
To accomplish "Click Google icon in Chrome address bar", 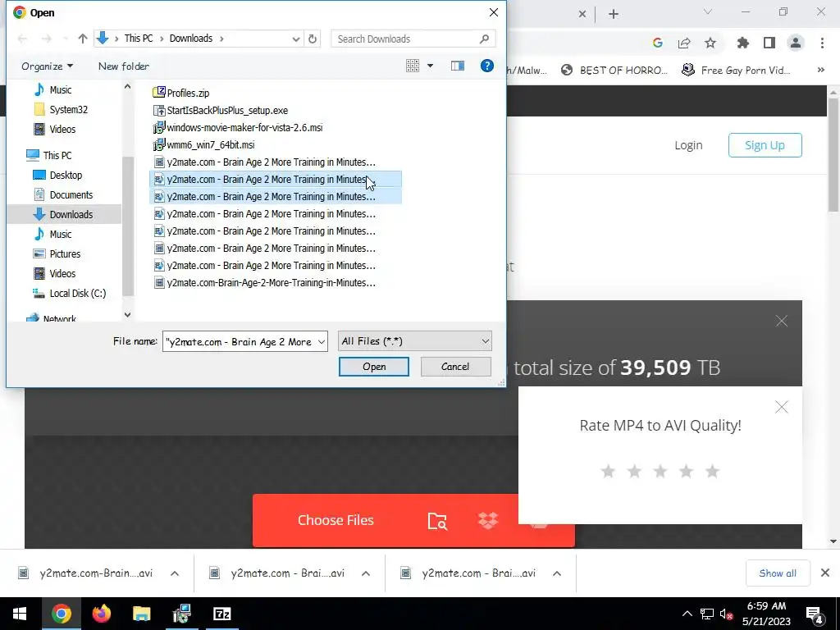I will point(657,43).
